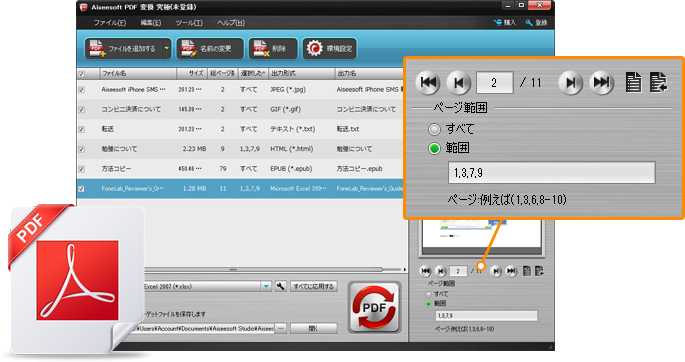Select すべて radio in the enlarged callout
685x362 pixels.
pyautogui.click(x=434, y=129)
